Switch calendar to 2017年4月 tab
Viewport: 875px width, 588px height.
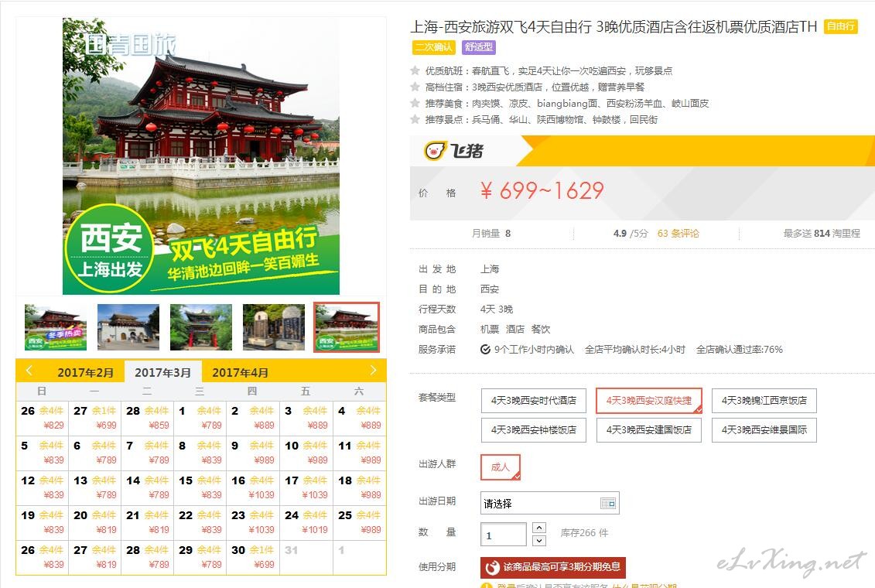point(240,372)
